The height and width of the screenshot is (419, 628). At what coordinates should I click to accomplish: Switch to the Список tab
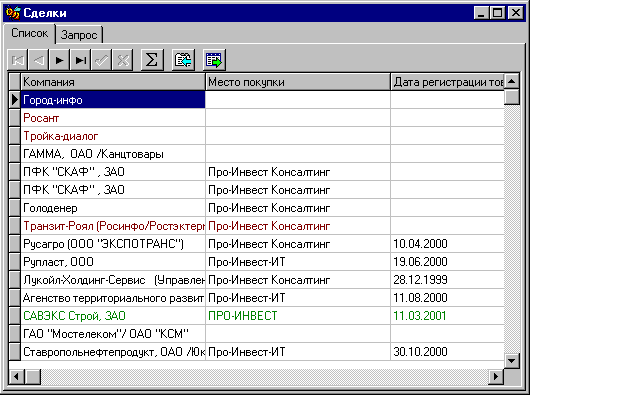29,33
